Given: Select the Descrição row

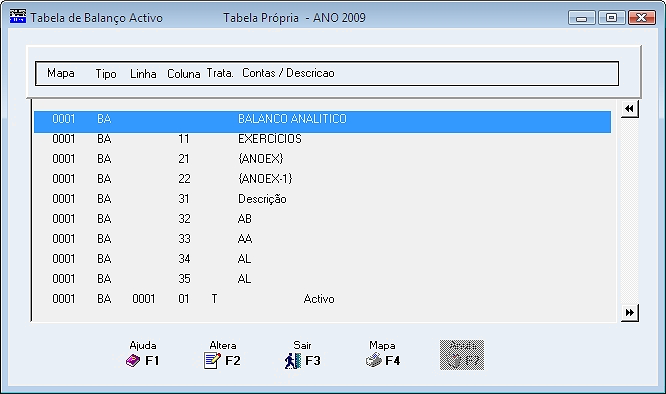Looking at the screenshot, I should tap(322, 199).
